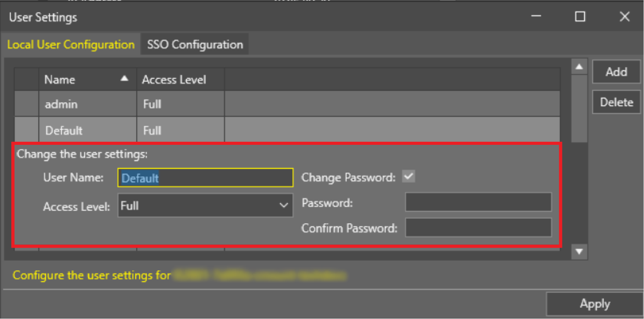Click the user list scrollbar thumb
Image resolution: width=644 pixels, height=319 pixels.
coord(579,108)
